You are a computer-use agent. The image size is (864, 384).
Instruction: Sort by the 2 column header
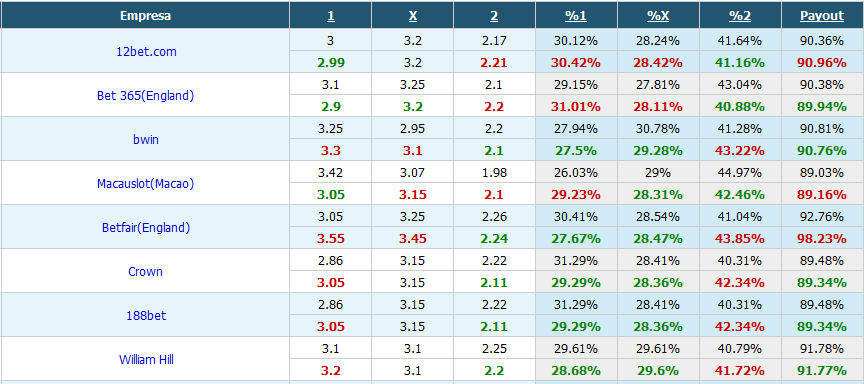pyautogui.click(x=494, y=16)
